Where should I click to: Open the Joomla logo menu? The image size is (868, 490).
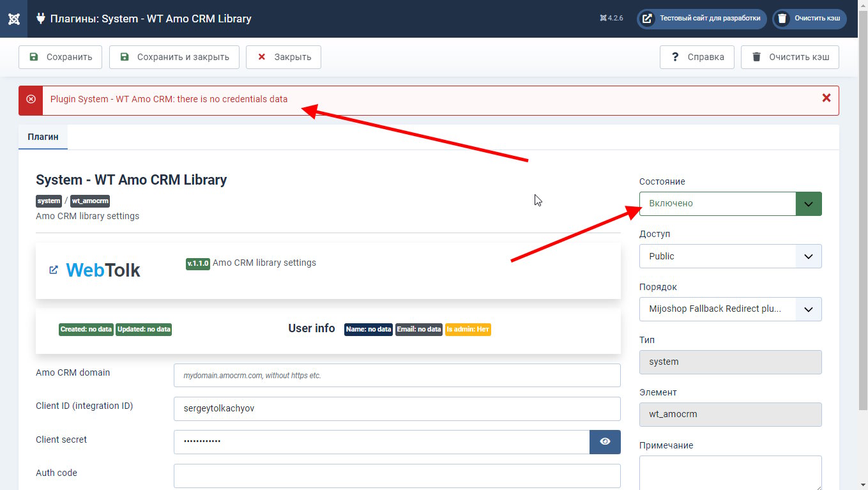[13, 19]
